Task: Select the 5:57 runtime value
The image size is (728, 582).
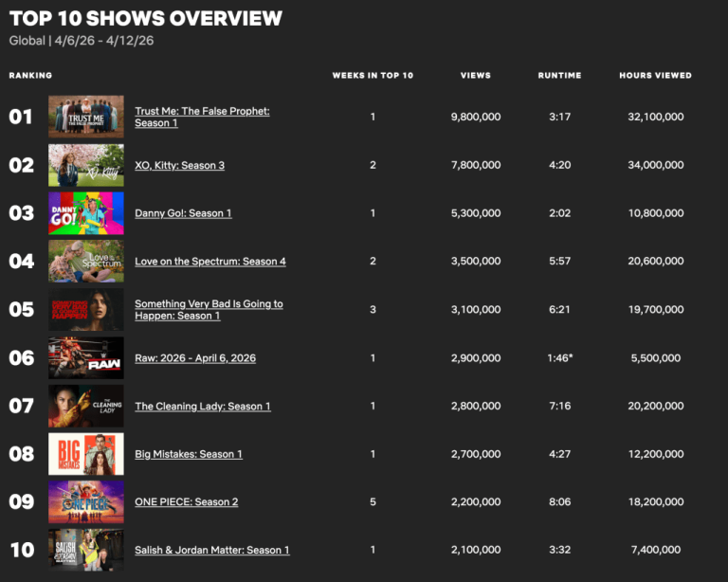Action: [560, 262]
